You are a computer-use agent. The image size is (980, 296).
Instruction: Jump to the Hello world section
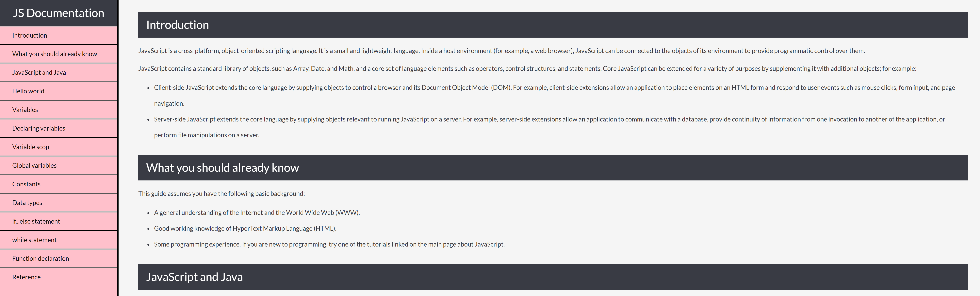[x=28, y=91]
